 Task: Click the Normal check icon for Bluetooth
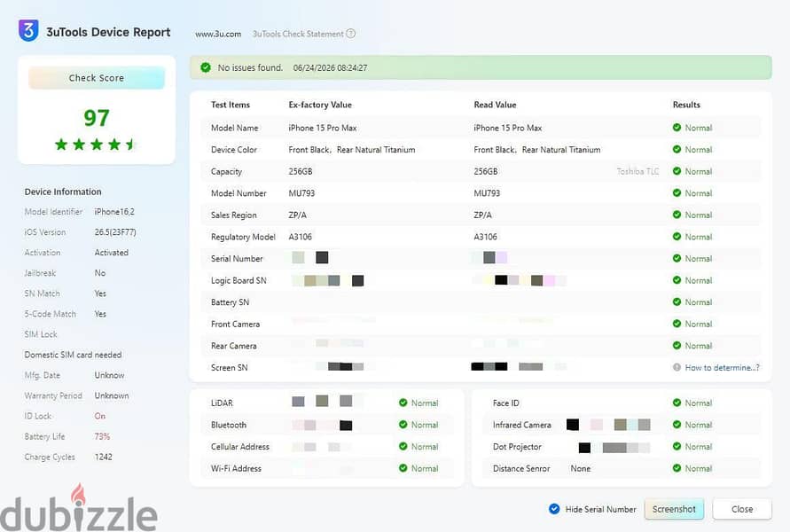[403, 424]
